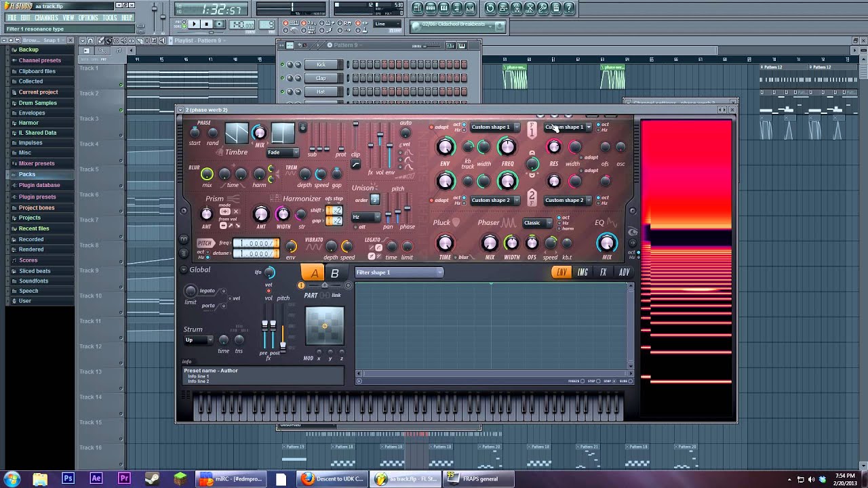Select the Hat channel button
Image resolution: width=868 pixels, height=488 pixels.
[323, 91]
